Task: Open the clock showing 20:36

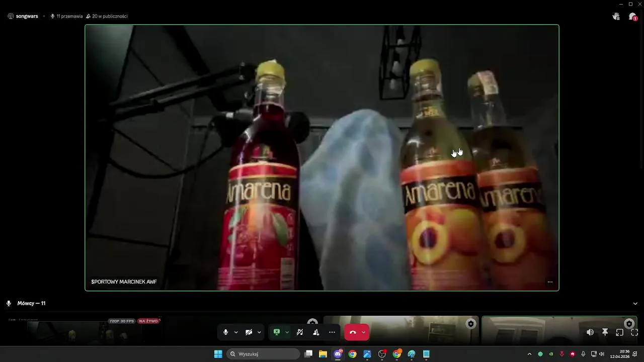Action: [x=620, y=354]
